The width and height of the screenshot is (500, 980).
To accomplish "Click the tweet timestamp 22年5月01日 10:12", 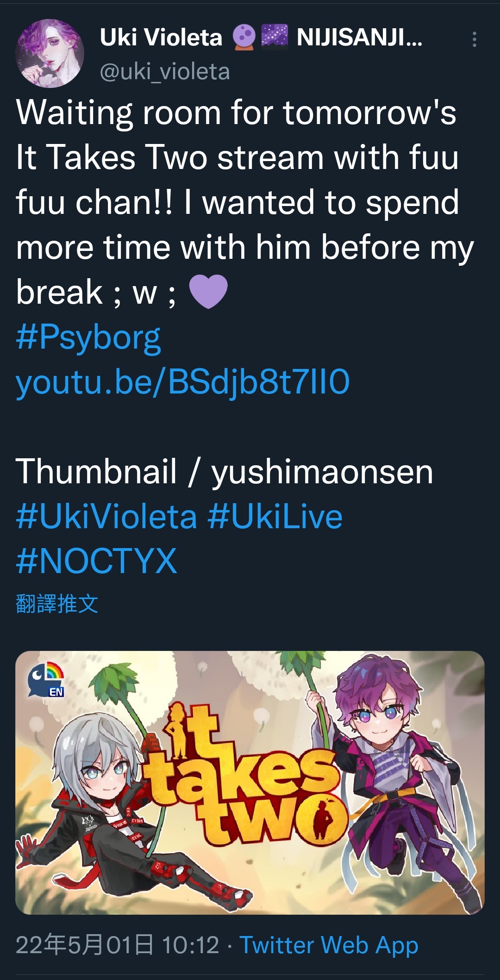I will [118, 945].
